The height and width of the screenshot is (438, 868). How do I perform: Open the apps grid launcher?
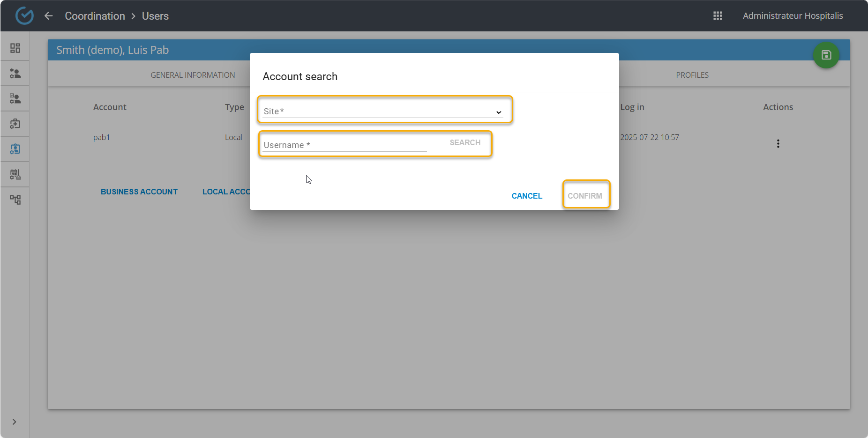coord(718,16)
